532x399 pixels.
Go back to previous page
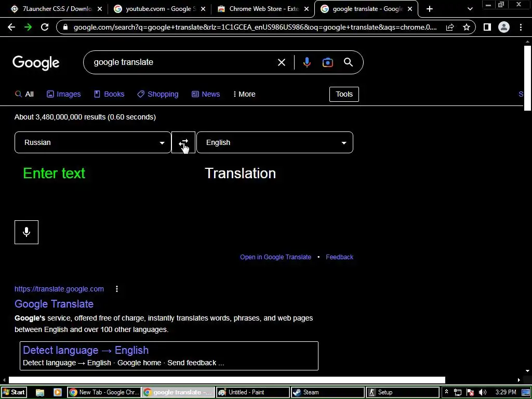click(11, 27)
